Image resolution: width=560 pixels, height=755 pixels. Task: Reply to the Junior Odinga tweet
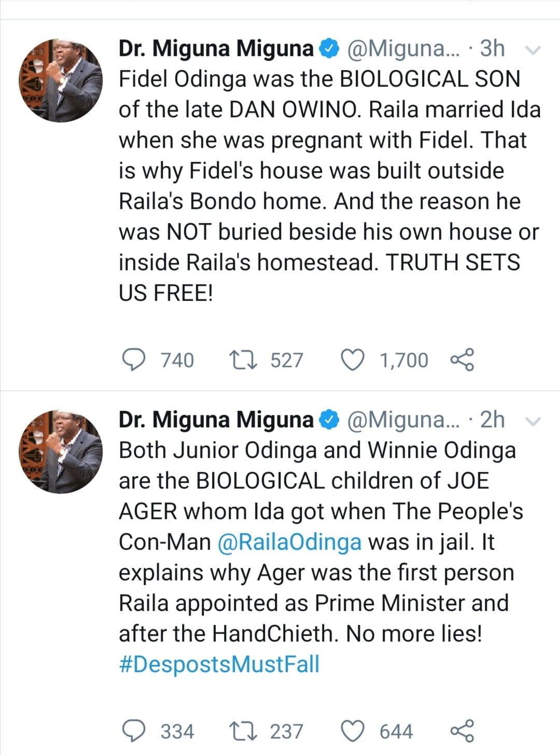(133, 731)
